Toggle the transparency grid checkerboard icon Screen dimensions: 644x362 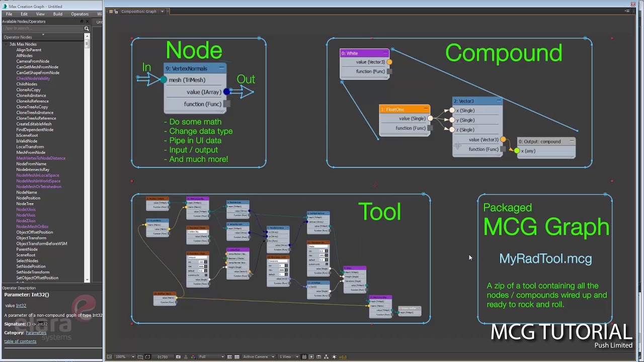pos(237,357)
